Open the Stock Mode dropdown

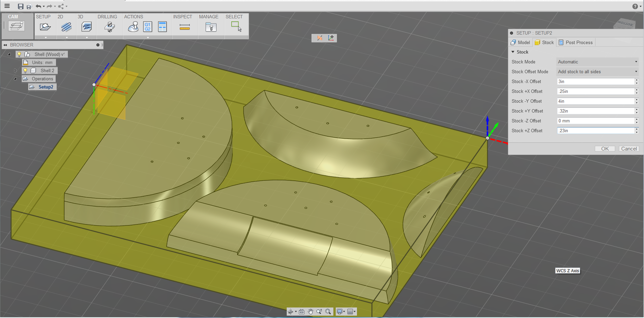(598, 62)
